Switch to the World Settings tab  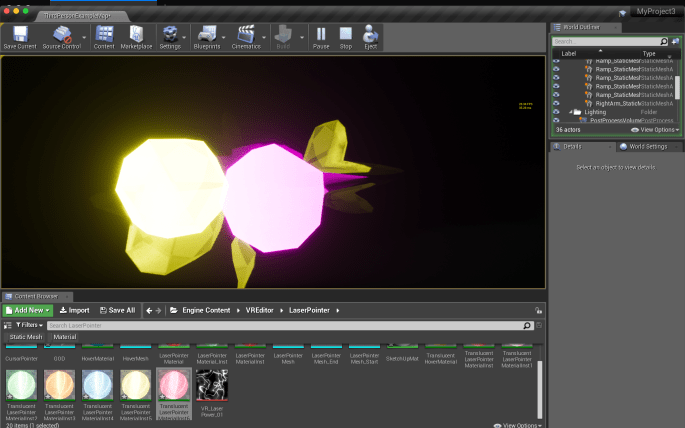point(647,146)
